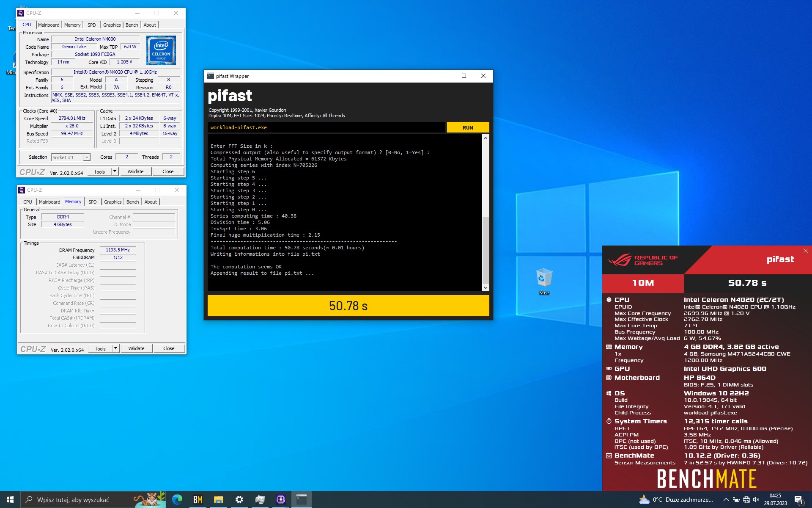Maximize the pifast Wrapper window
Screen dimensions: 812x508
(x=464, y=76)
